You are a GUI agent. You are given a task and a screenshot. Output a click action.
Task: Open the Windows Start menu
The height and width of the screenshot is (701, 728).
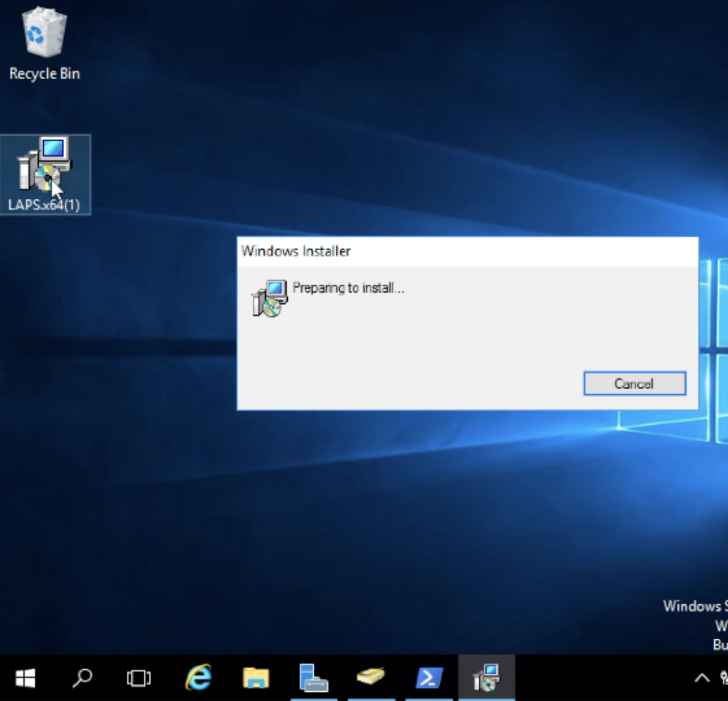[x=25, y=678]
